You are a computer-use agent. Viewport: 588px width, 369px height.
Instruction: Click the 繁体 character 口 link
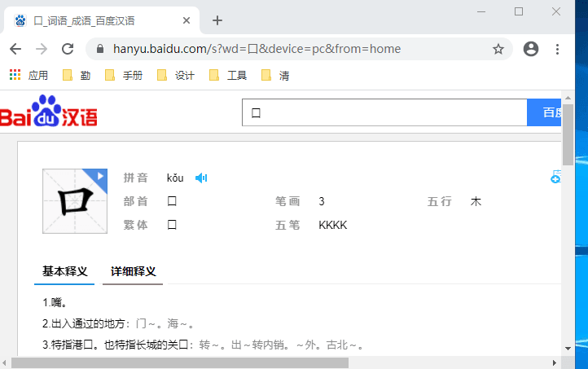172,225
